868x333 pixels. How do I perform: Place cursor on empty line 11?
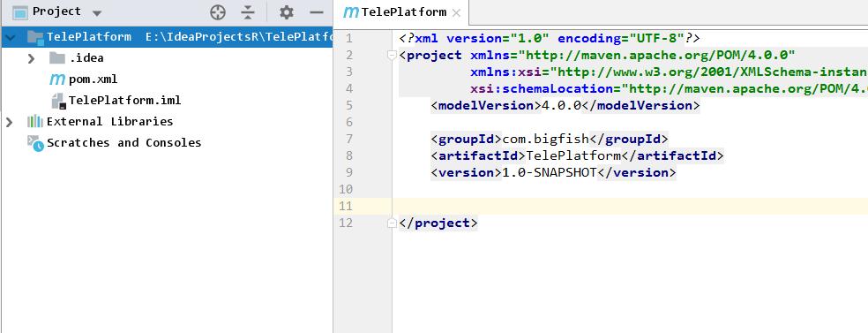(630, 206)
